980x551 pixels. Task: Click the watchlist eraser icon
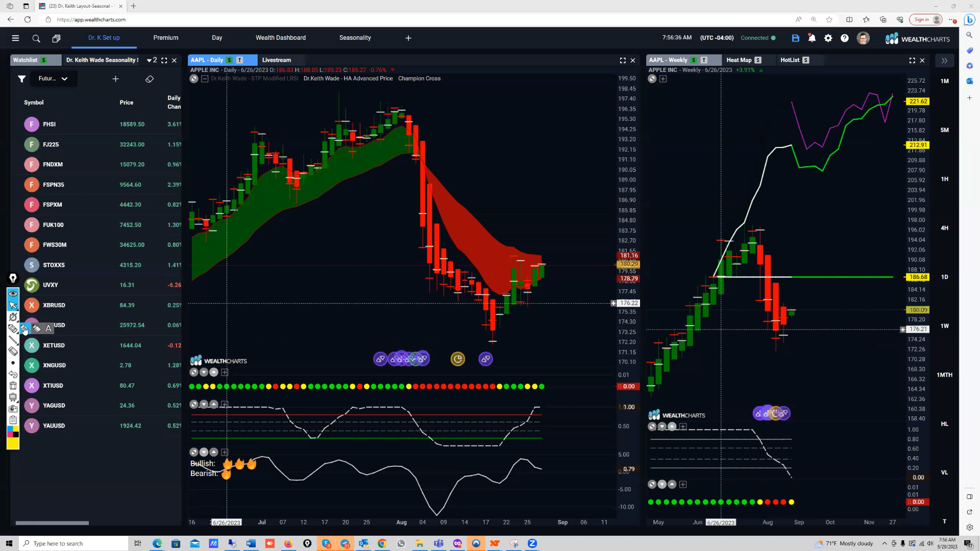point(150,79)
